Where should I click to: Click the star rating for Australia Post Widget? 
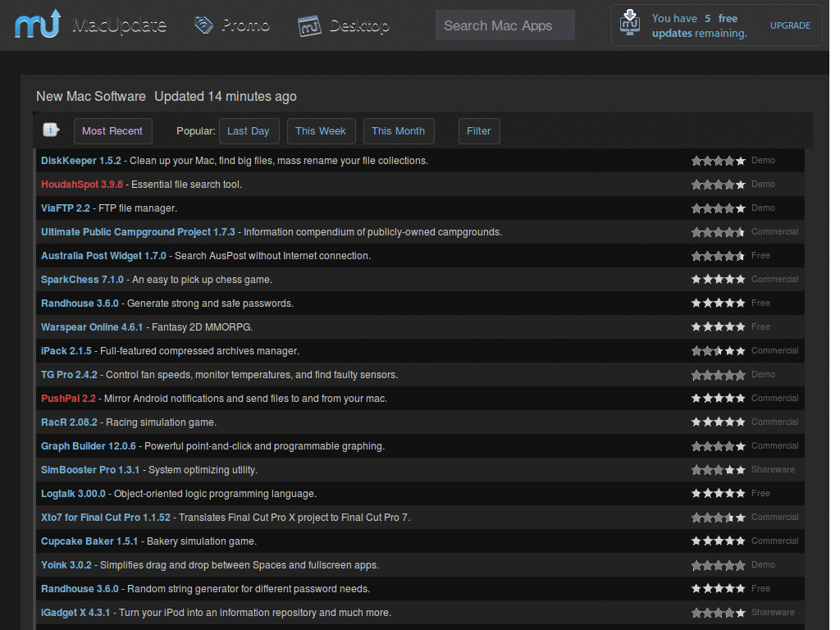pyautogui.click(x=718, y=256)
